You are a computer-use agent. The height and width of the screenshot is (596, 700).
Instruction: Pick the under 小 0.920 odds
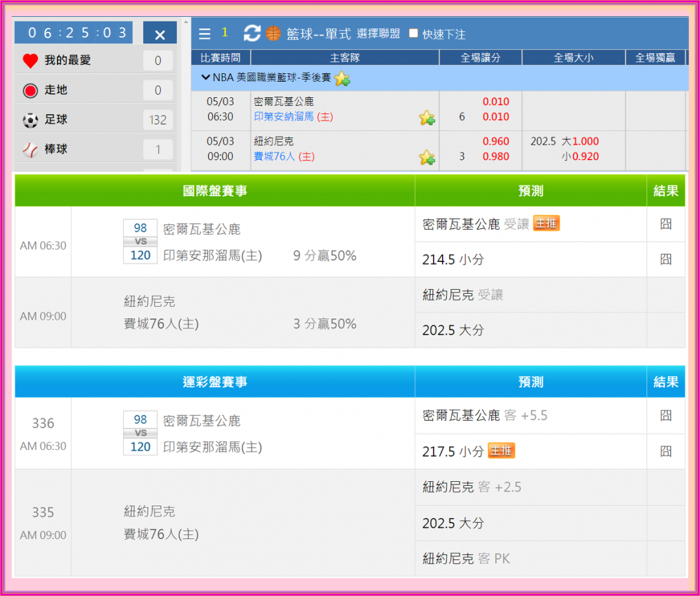(585, 156)
